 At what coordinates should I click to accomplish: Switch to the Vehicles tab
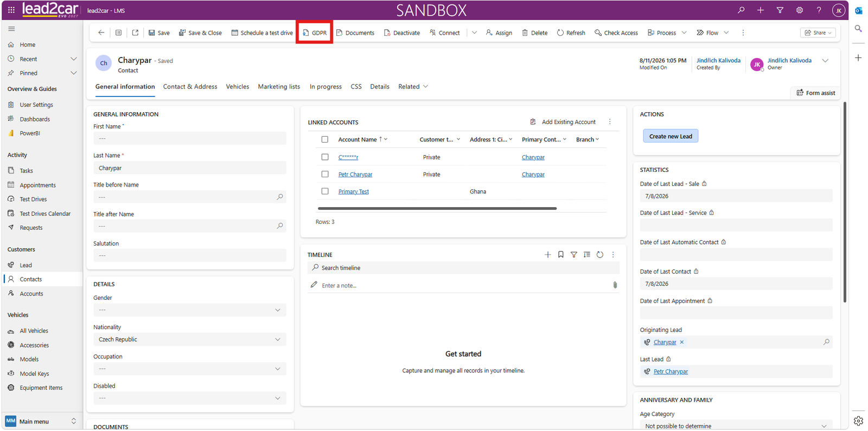tap(238, 87)
